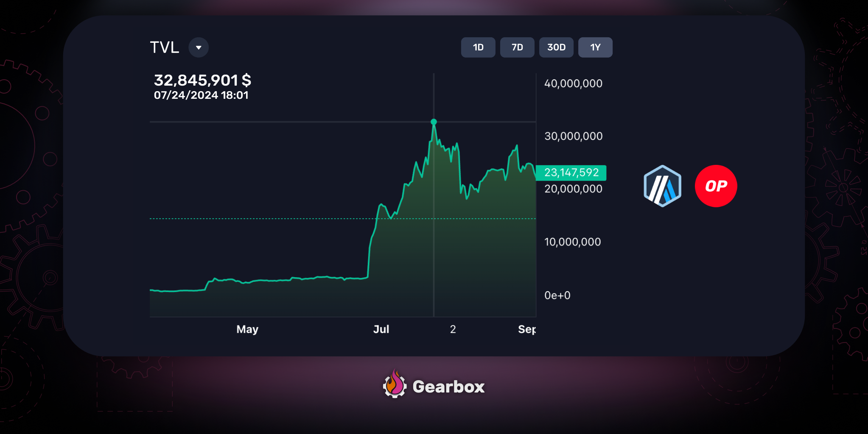Screen dimensions: 868x434
Task: Click the 40,000,000 y-axis label
Action: point(573,83)
